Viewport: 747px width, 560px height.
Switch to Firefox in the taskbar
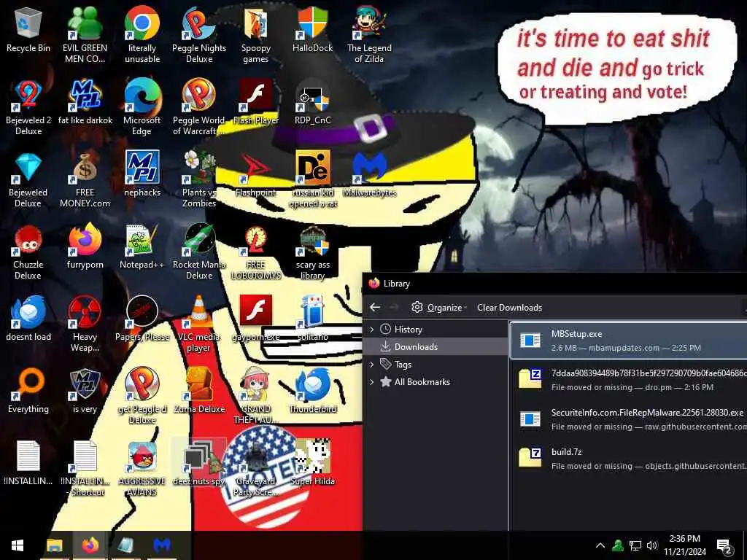90,545
